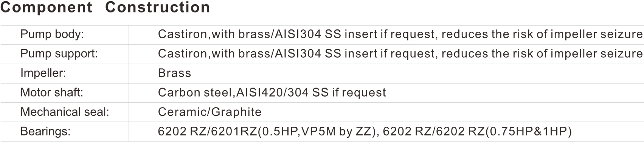This screenshot has width=644, height=143.
Task: Click the word Component in title
Action: (x=47, y=8)
